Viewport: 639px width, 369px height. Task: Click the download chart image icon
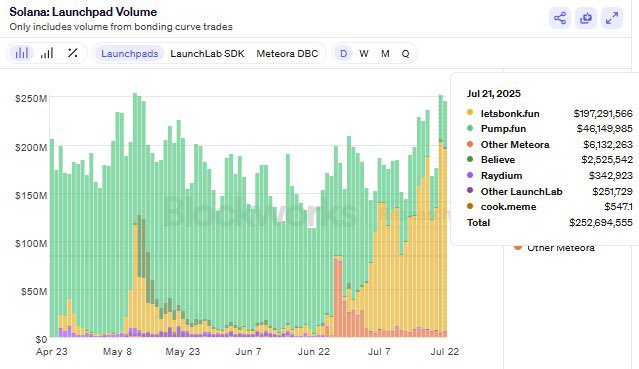pos(586,18)
